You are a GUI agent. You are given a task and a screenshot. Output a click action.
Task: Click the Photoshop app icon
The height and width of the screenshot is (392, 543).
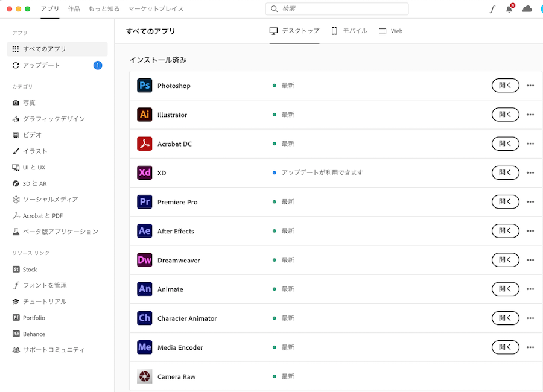[144, 86]
